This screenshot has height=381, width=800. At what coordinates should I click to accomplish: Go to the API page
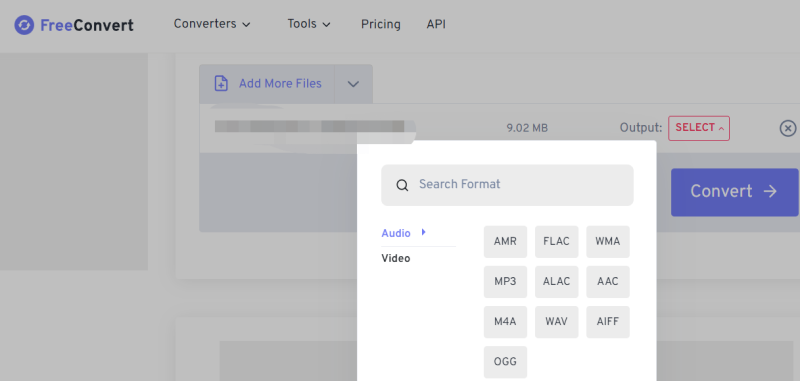436,24
